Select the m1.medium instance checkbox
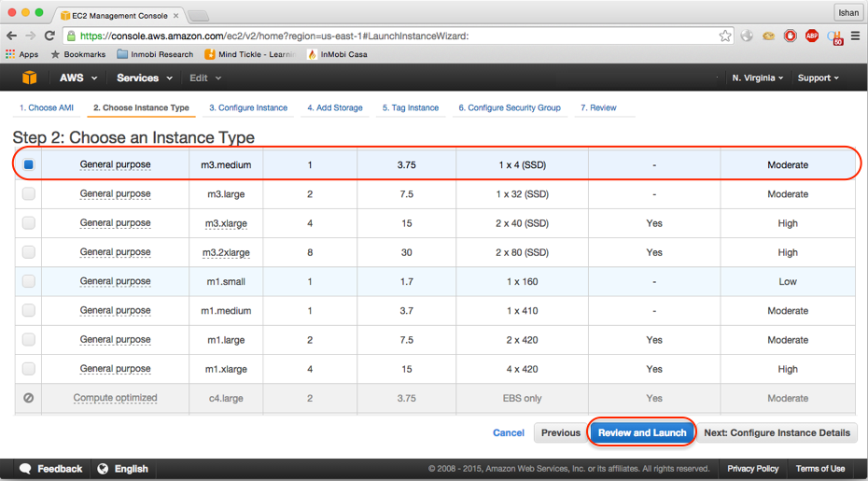The image size is (868, 481). 28,310
